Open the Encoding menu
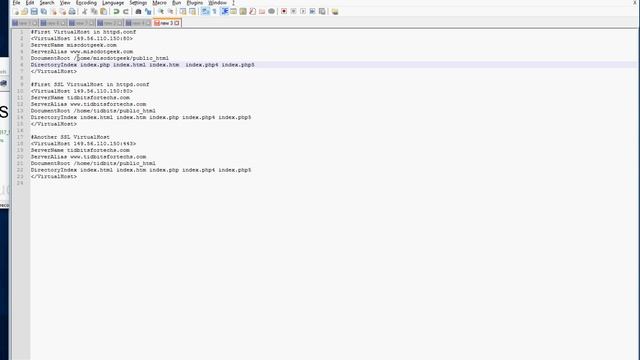Viewport: 640px width, 360px height. (86, 3)
